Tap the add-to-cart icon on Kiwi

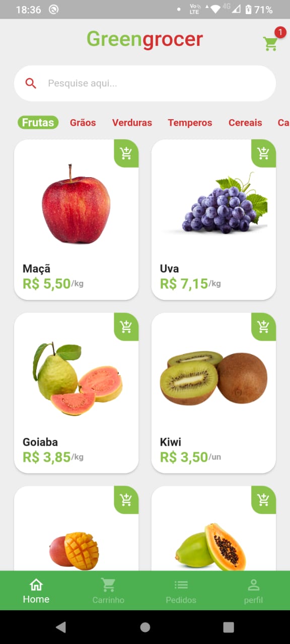[263, 327]
